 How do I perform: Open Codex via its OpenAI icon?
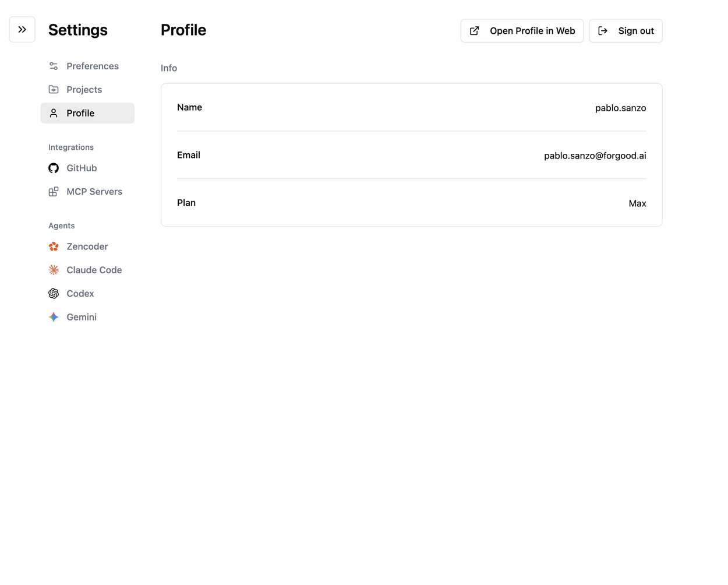pyautogui.click(x=53, y=293)
